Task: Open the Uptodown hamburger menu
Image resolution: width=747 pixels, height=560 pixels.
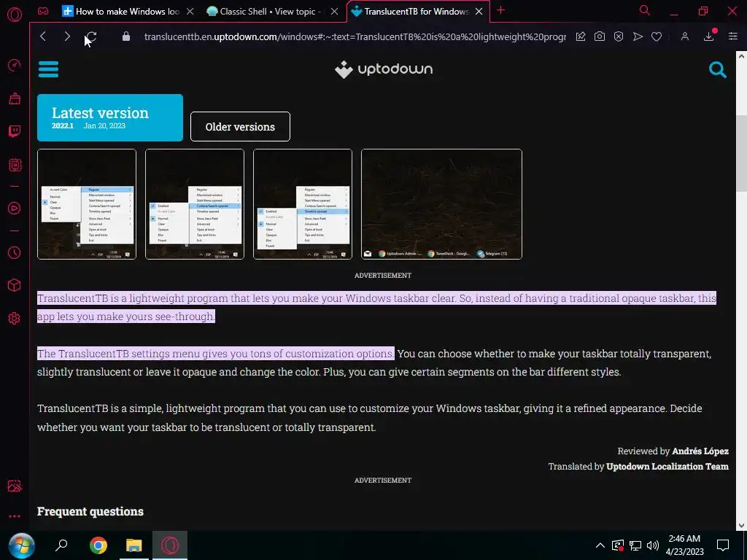Action: pos(48,69)
